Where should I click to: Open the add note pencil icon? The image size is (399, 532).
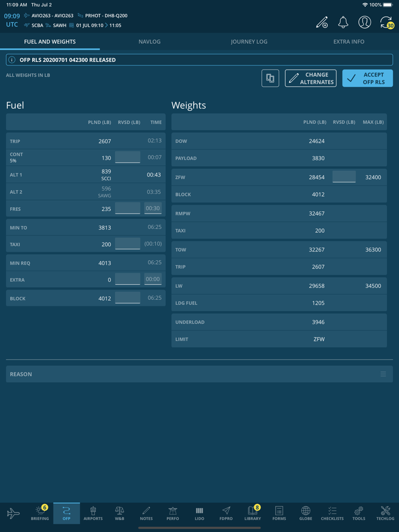click(322, 22)
